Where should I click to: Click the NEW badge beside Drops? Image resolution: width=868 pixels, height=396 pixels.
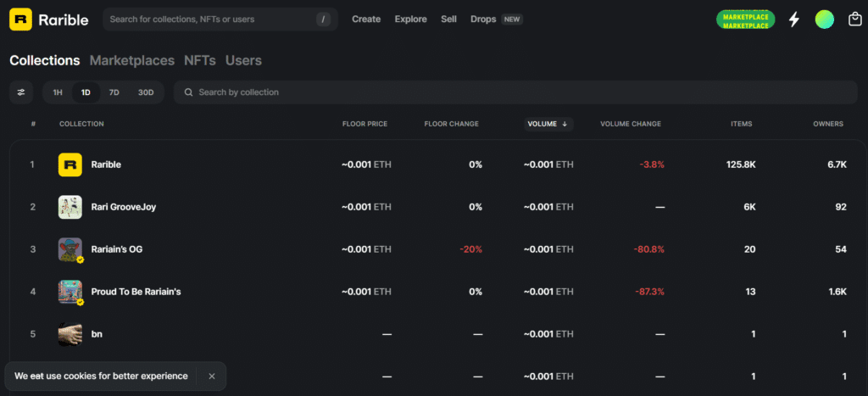click(x=512, y=20)
